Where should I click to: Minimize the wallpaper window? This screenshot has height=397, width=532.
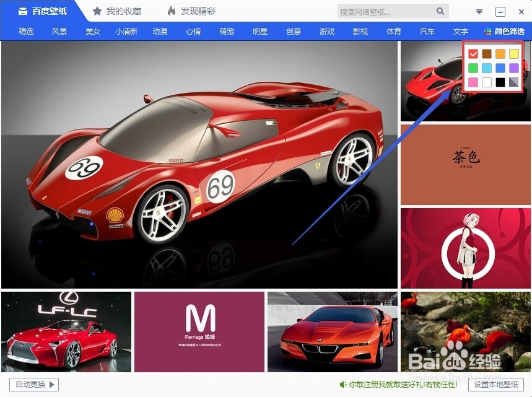coord(500,12)
